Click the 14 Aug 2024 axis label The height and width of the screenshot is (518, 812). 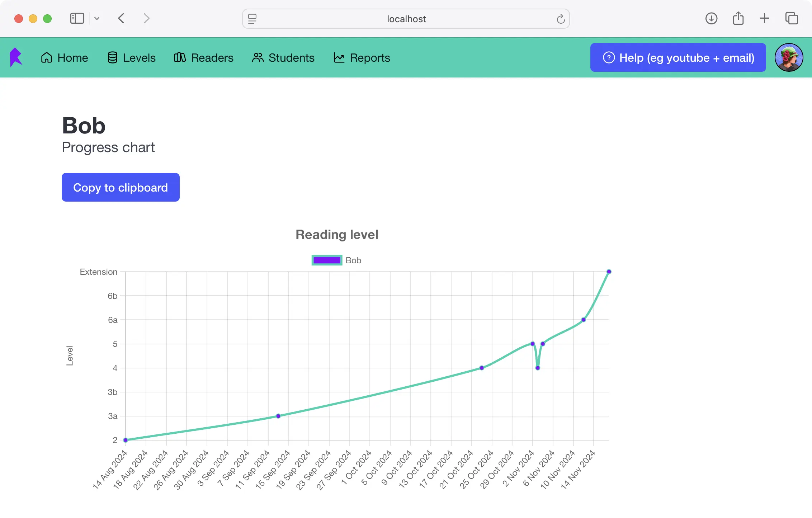tap(110, 470)
